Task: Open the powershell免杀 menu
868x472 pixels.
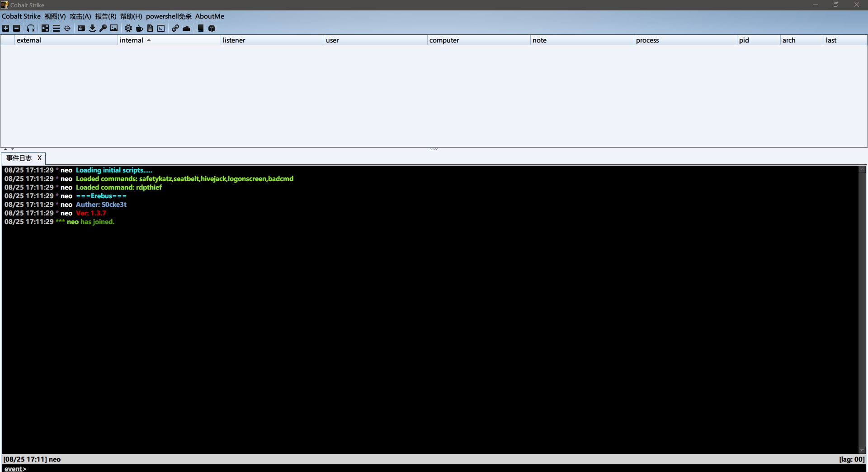Action: [x=169, y=16]
